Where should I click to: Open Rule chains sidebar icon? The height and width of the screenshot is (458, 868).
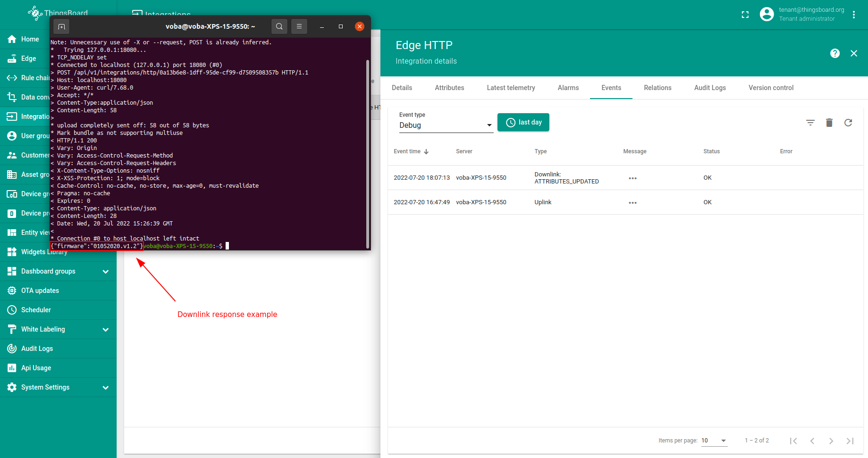click(12, 78)
